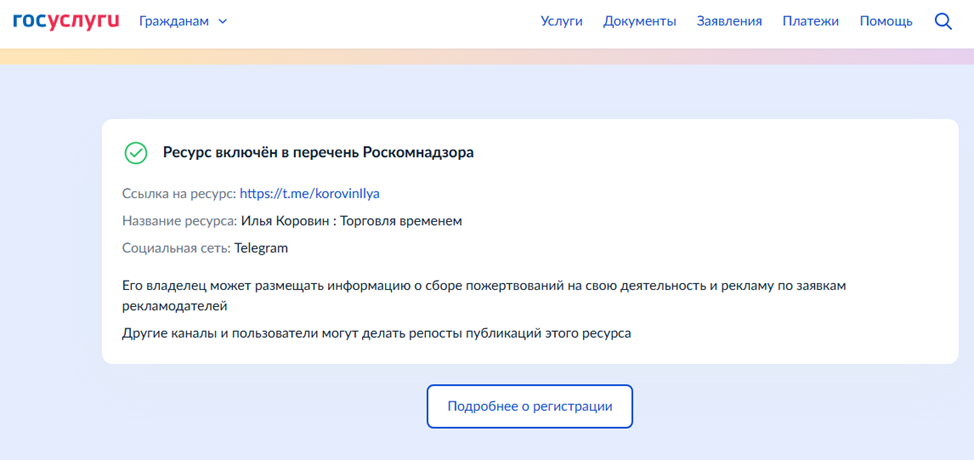This screenshot has width=974, height=460.
Task: Expand the Гражданам dropdown
Action: 183,22
